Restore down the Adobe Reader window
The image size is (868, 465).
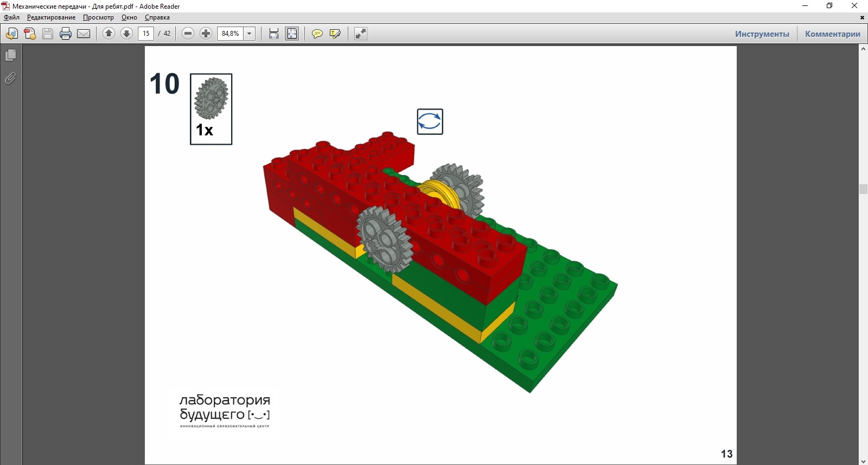(829, 6)
